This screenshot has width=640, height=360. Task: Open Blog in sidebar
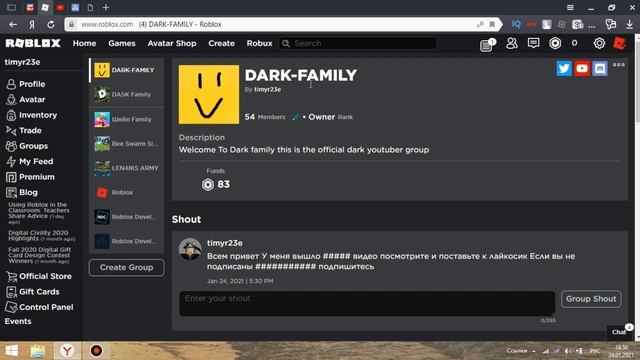pos(22,193)
